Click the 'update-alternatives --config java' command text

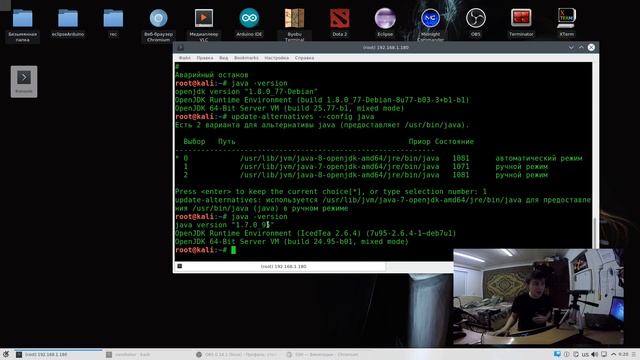tap(303, 117)
